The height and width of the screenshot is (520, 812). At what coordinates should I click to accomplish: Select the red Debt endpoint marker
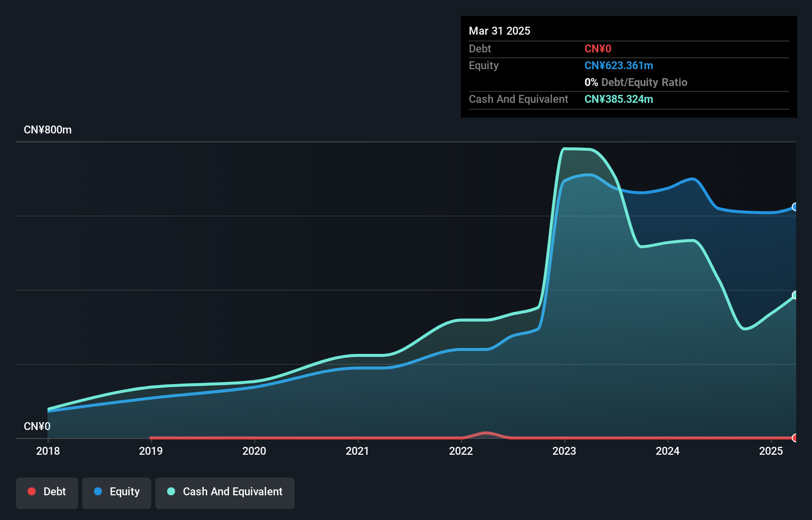coord(795,438)
